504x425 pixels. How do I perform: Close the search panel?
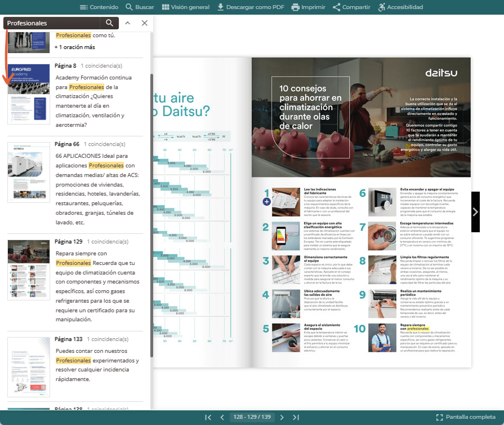click(145, 23)
